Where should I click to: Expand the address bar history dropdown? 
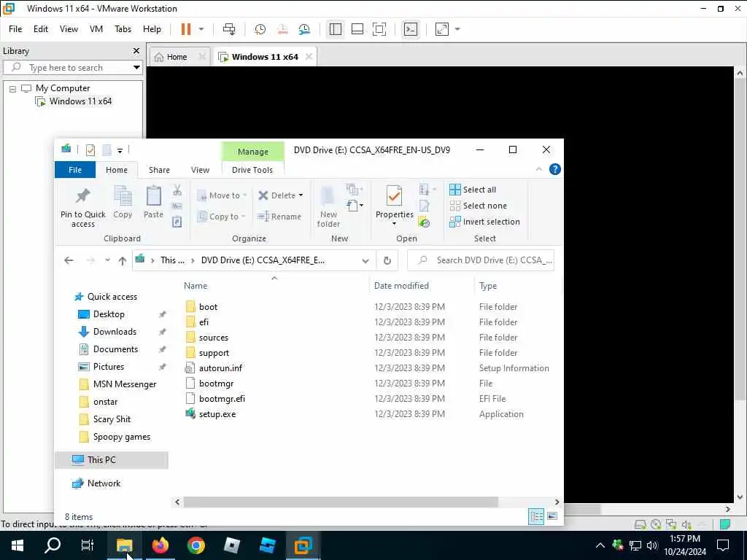tap(365, 260)
